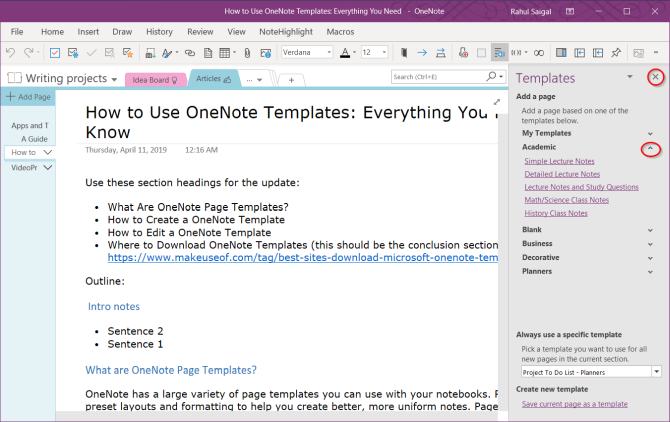The width and height of the screenshot is (670, 422).
Task: Switch to the History tab
Action: pyautogui.click(x=159, y=32)
